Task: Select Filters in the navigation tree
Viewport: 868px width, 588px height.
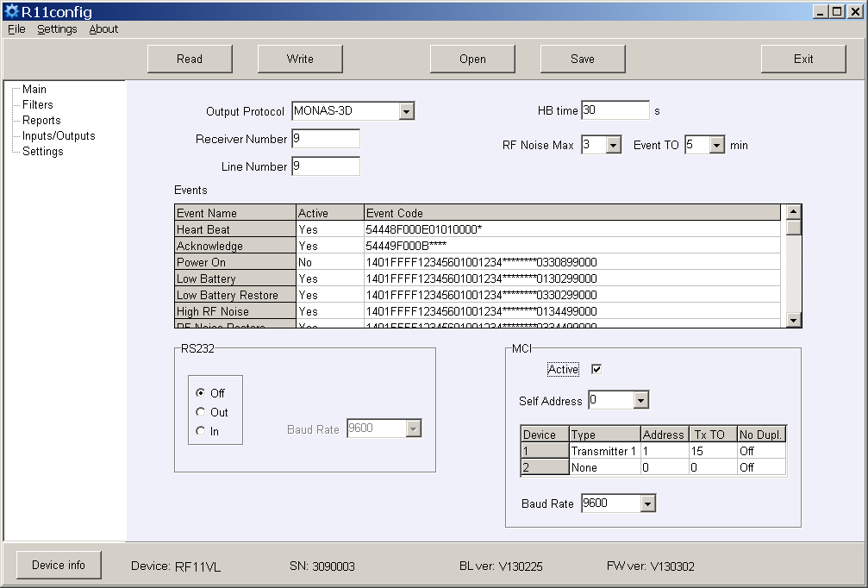Action: pos(38,104)
